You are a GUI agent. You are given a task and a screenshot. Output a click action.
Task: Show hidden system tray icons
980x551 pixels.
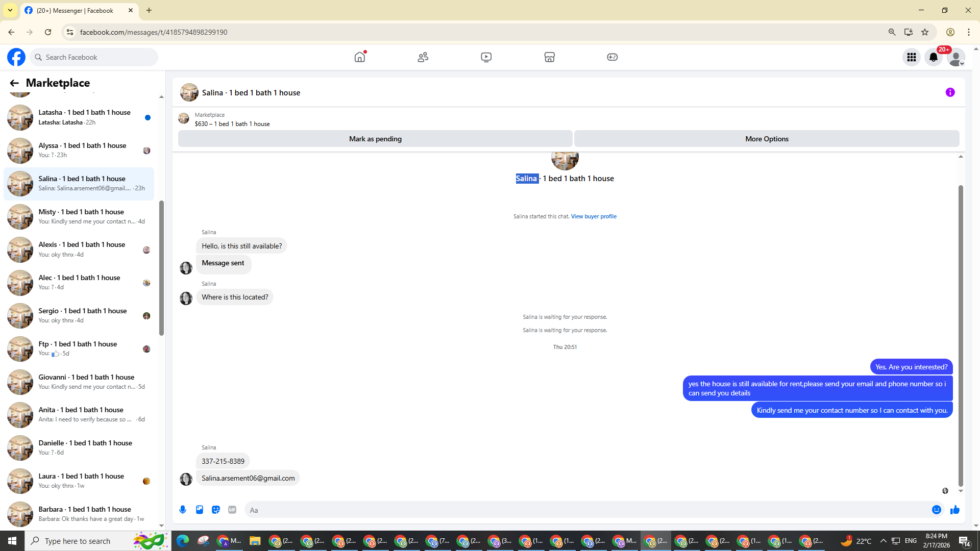884,541
